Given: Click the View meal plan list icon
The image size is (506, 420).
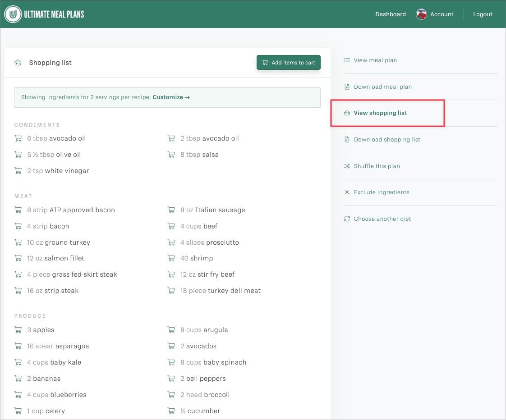Looking at the screenshot, I should [347, 60].
